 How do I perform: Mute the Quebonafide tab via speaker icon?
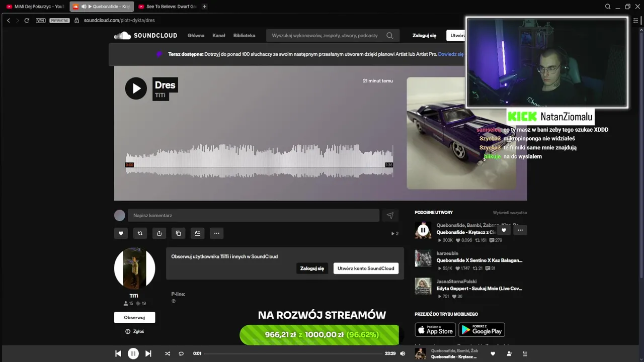pos(84,7)
